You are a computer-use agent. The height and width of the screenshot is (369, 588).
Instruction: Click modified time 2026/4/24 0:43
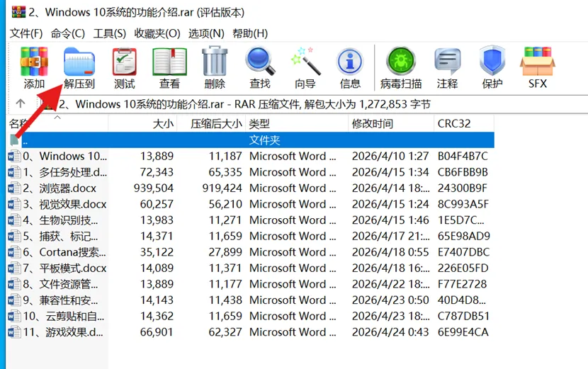390,332
